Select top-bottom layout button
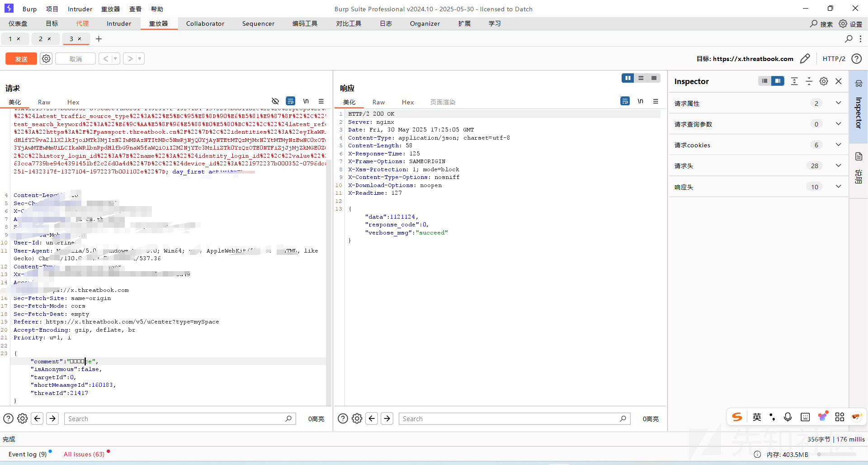868x465 pixels. [641, 78]
